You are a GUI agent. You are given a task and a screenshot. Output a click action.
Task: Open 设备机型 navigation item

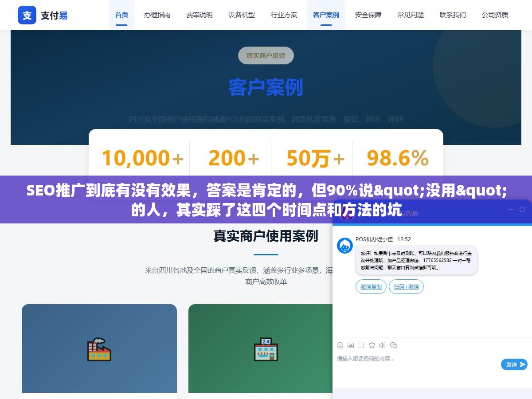click(x=242, y=15)
